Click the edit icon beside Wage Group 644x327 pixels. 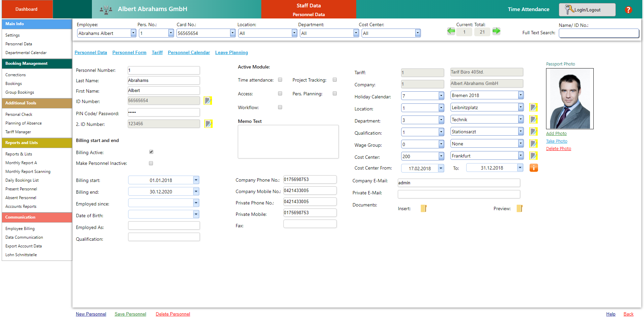[534, 144]
